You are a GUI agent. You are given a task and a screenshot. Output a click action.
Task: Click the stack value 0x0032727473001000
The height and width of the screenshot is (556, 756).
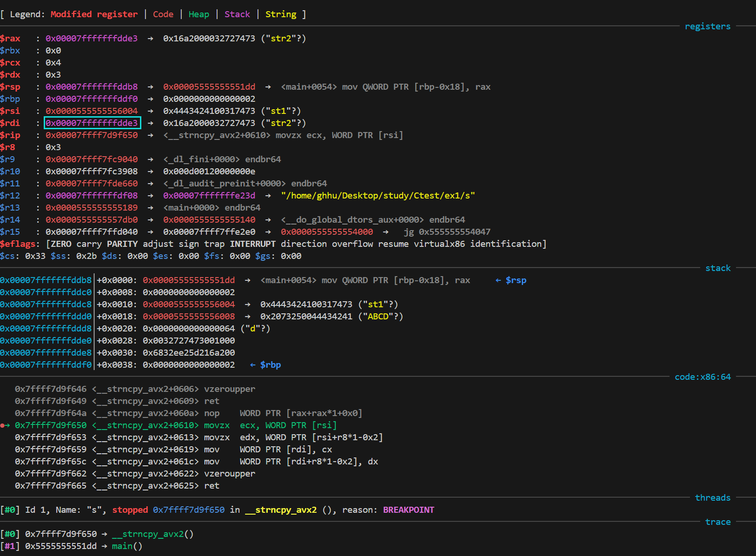[189, 341]
